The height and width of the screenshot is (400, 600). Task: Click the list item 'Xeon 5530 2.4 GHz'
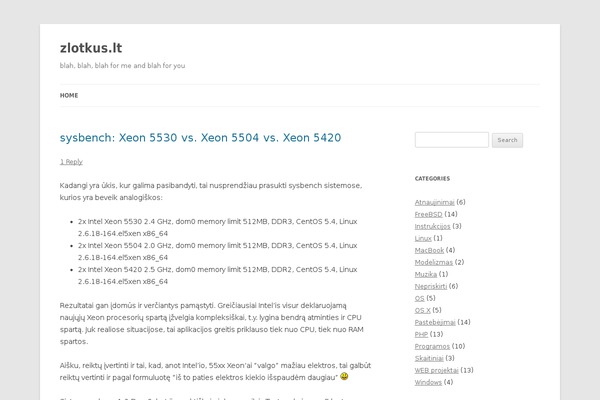click(x=217, y=227)
